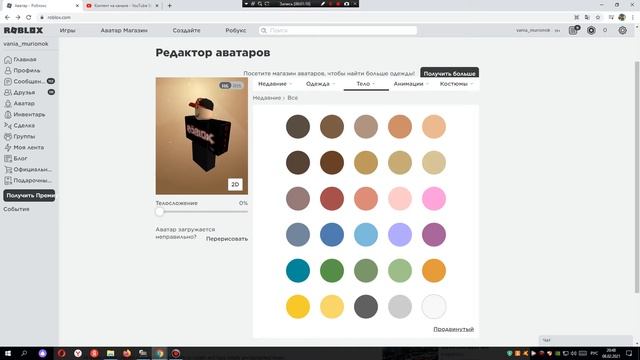Click the Roblox search field
Image resolution: width=640 pixels, height=360 pixels.
click(338, 31)
